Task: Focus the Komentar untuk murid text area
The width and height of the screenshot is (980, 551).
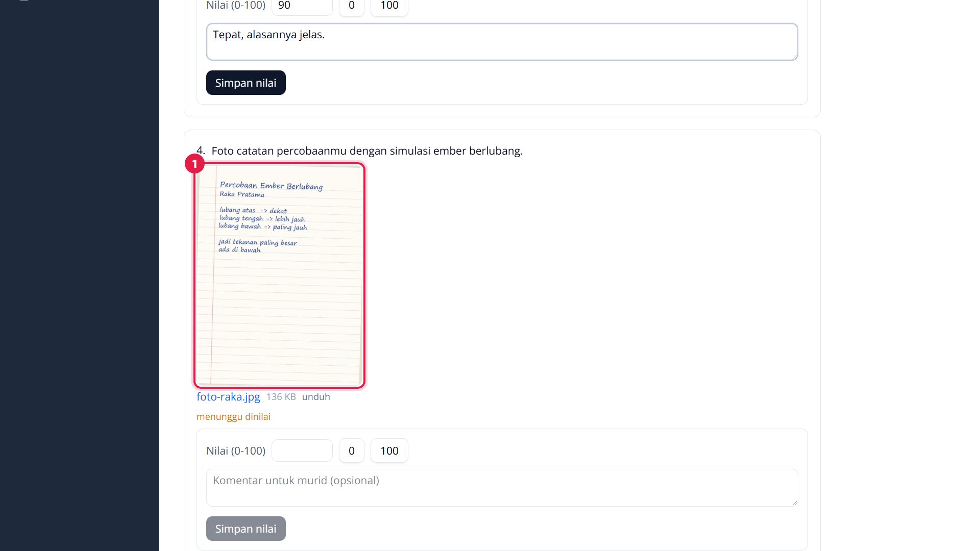Action: point(502,488)
